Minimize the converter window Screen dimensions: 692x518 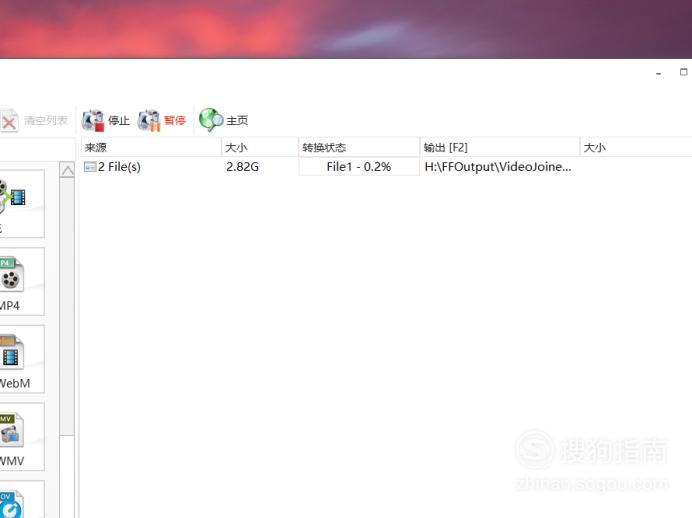point(658,73)
